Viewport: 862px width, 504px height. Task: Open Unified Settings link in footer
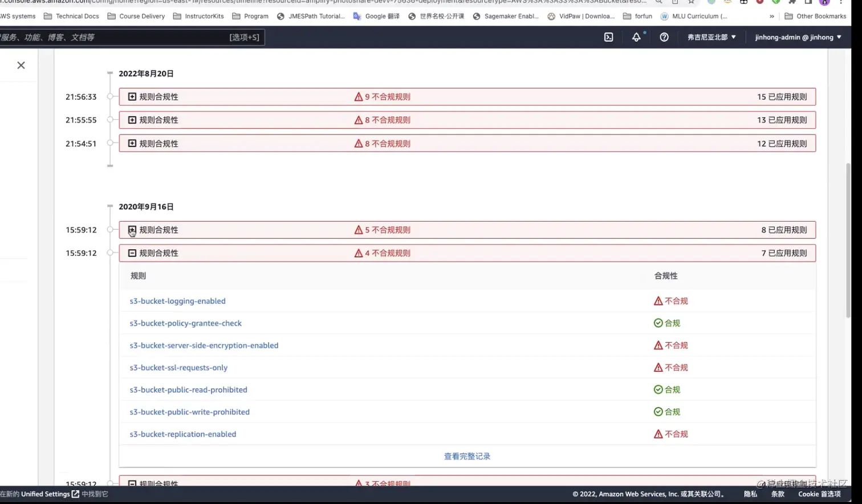coord(50,494)
